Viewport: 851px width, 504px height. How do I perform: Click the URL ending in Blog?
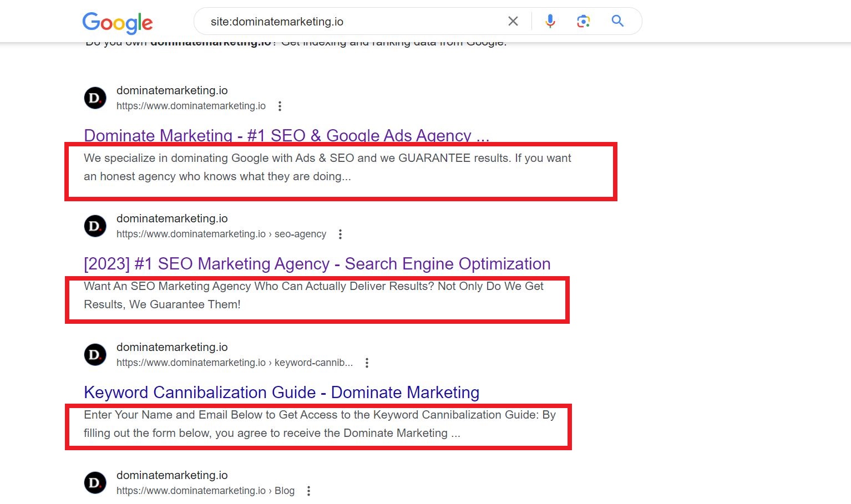pos(205,491)
